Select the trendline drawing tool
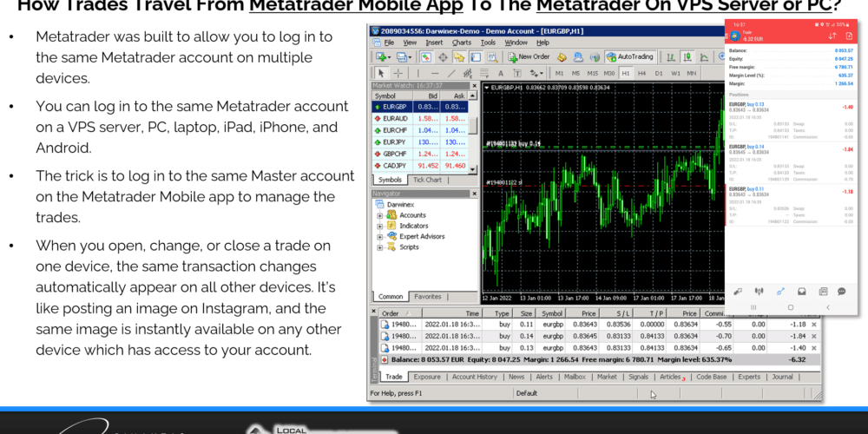Screen dimensions: 868x434 pos(451,73)
